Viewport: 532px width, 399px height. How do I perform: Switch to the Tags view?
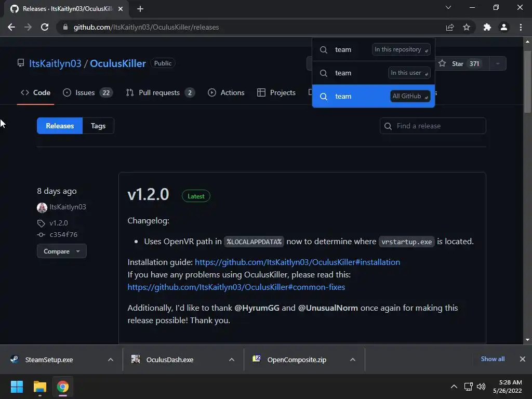coord(98,126)
